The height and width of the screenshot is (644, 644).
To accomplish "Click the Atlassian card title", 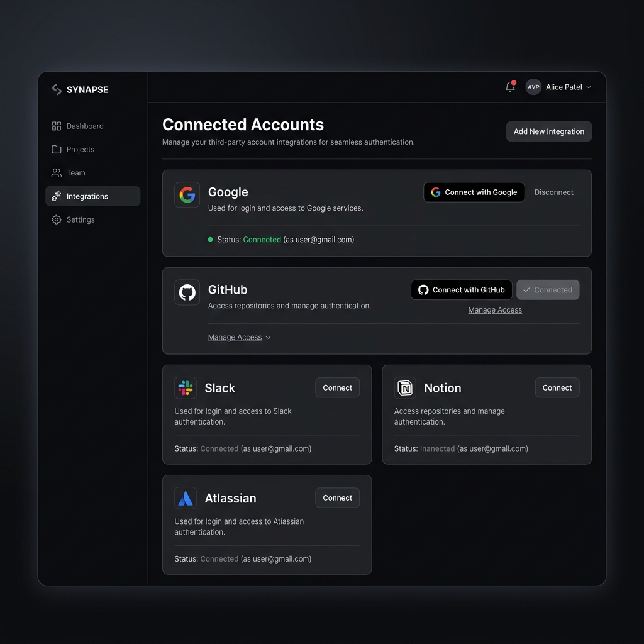I will coord(230,498).
